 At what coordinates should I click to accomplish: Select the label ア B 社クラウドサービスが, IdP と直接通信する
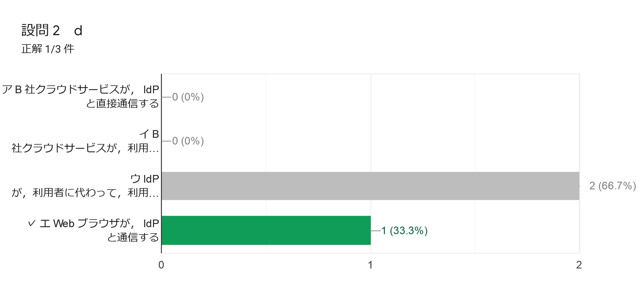pos(81,96)
